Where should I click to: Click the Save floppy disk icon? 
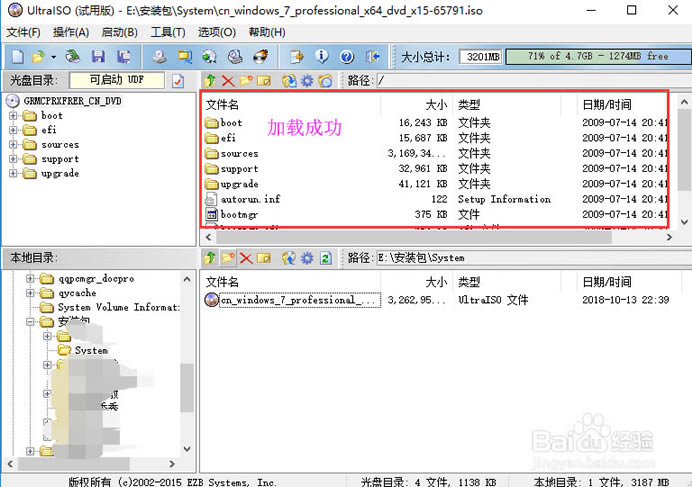98,57
